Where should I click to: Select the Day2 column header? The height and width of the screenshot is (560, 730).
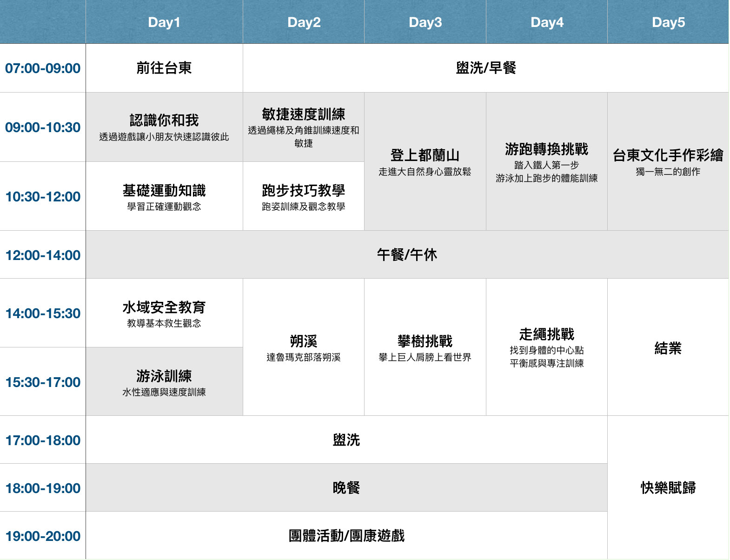304,22
